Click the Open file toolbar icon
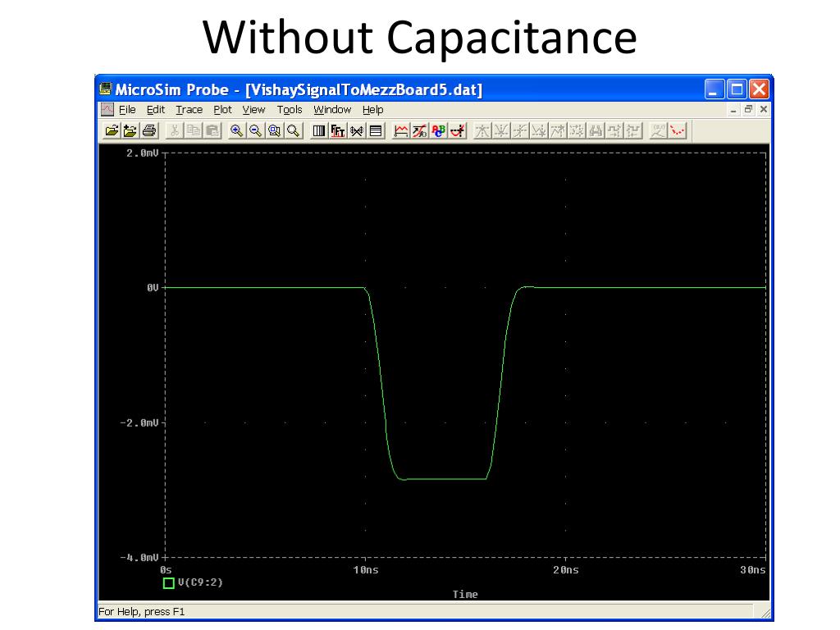The image size is (840, 630). 112,130
